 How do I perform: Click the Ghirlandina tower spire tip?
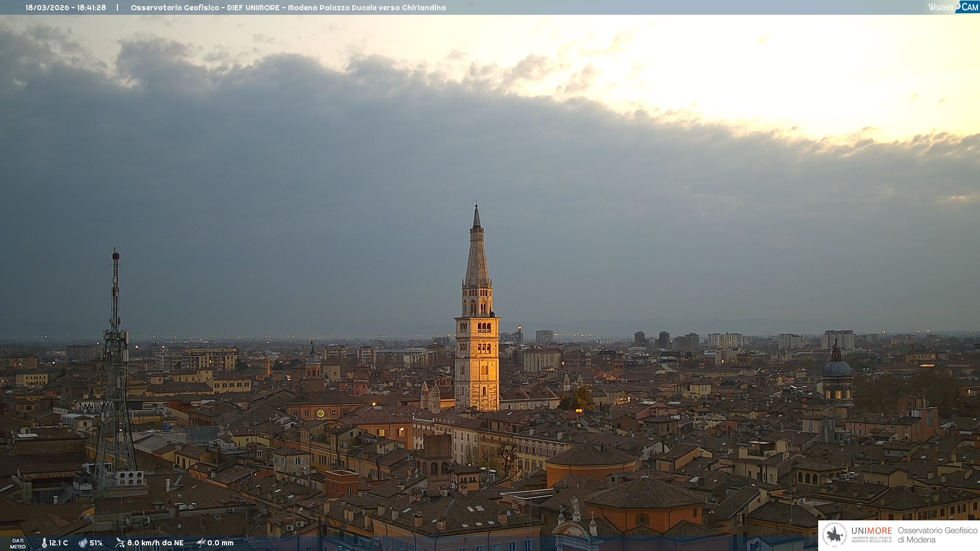[477, 206]
